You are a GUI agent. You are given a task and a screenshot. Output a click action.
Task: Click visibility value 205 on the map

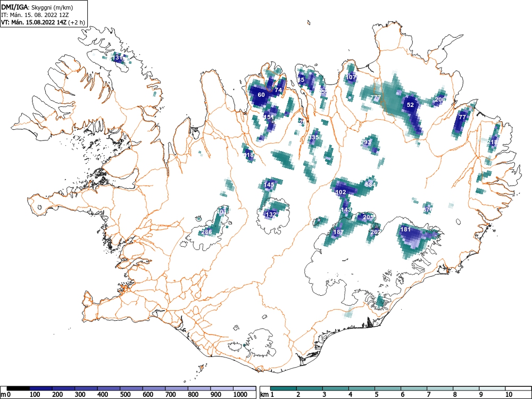[x=369, y=217]
